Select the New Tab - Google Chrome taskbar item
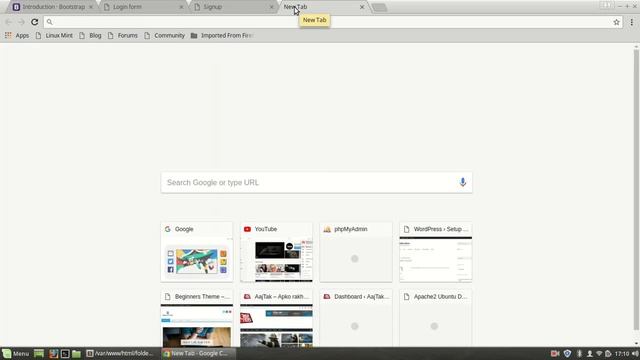This screenshot has width=640, height=360. (198, 353)
